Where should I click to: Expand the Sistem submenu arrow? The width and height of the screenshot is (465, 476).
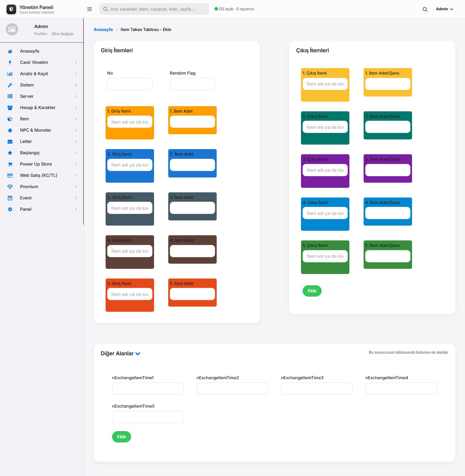[x=76, y=85]
